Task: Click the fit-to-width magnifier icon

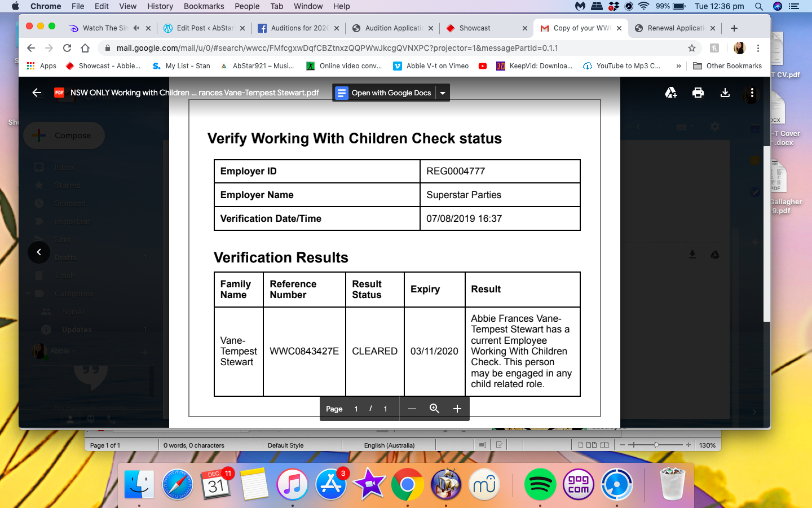Action: [x=434, y=409]
